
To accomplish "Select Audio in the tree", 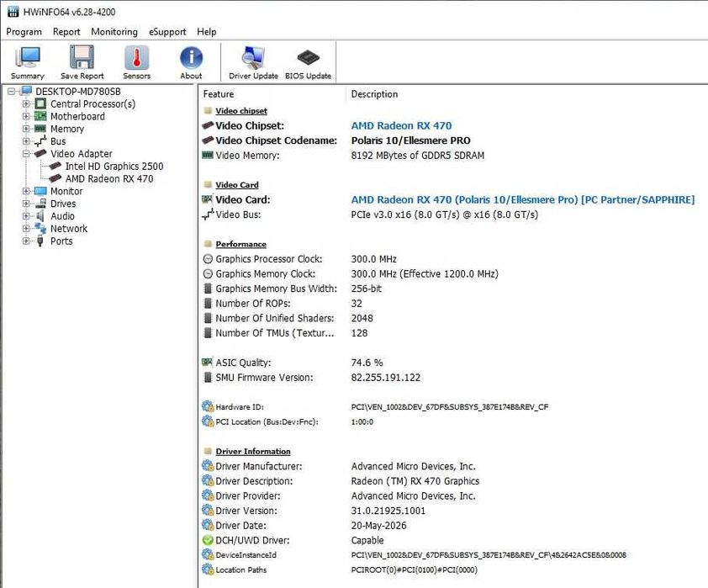I will [x=62, y=216].
